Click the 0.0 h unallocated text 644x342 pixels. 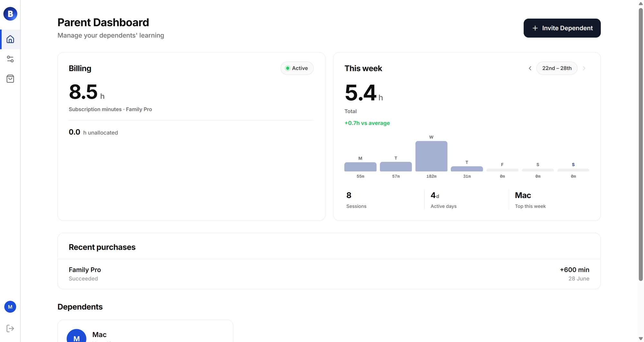click(93, 132)
